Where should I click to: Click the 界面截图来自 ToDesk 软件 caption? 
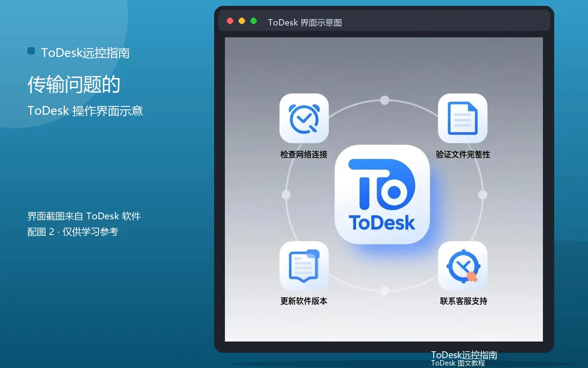click(x=84, y=216)
